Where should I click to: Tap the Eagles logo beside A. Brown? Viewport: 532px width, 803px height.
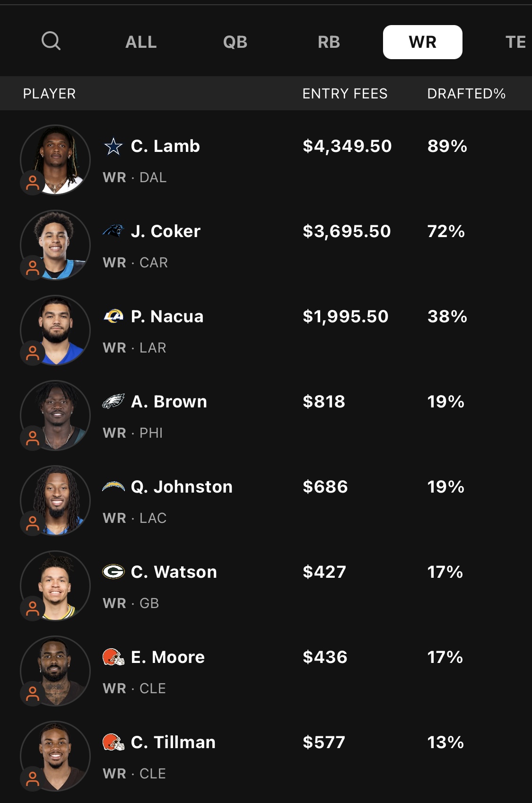coord(113,401)
